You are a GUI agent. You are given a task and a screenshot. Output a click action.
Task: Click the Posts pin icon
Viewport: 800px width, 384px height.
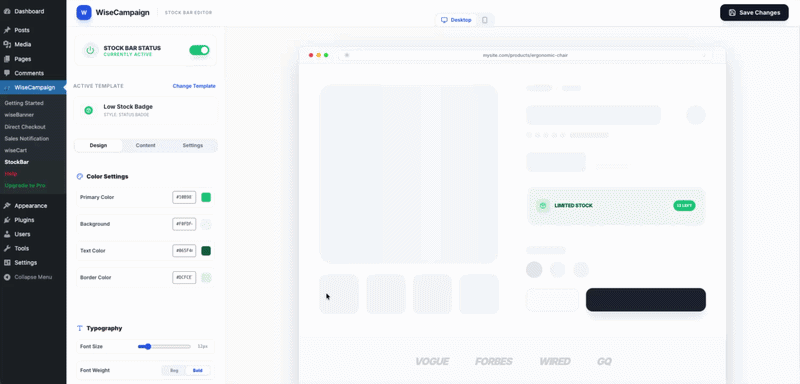7,30
